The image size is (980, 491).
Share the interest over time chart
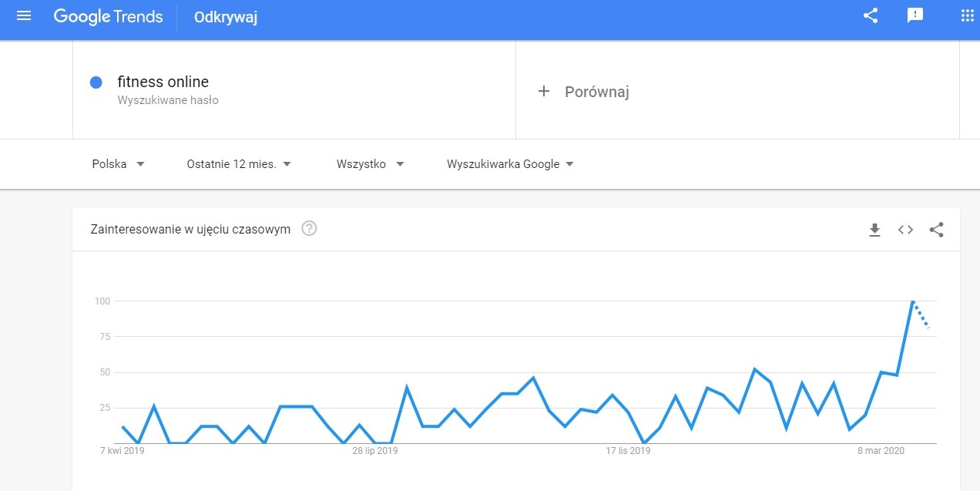pyautogui.click(x=936, y=230)
